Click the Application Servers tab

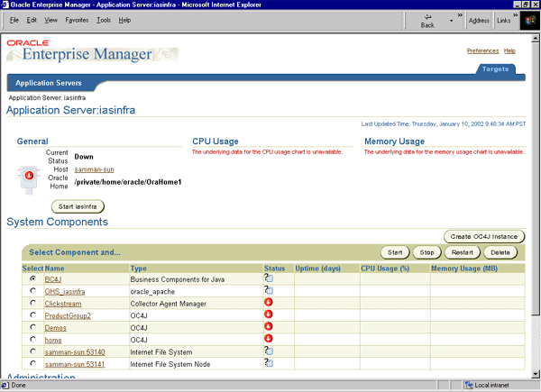(49, 83)
